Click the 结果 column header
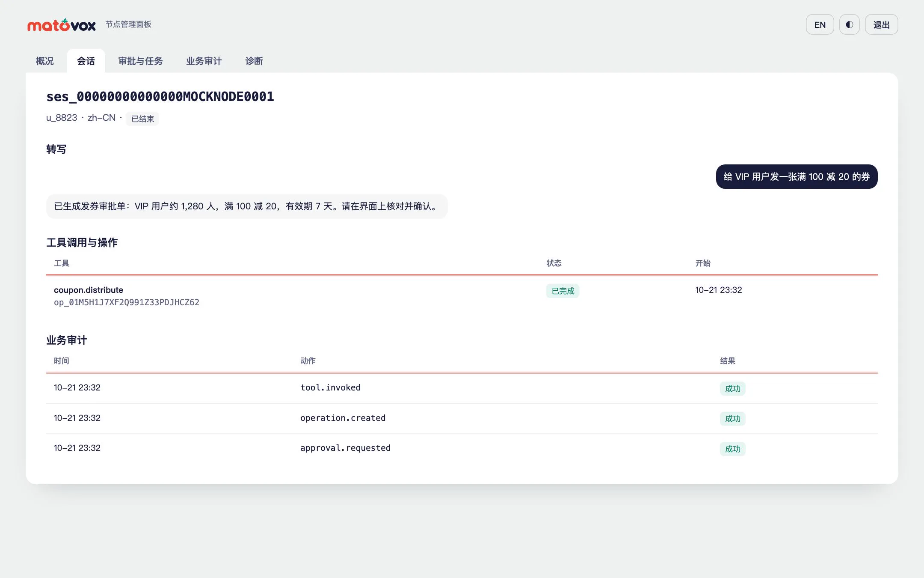This screenshot has width=924, height=578. 728,361
